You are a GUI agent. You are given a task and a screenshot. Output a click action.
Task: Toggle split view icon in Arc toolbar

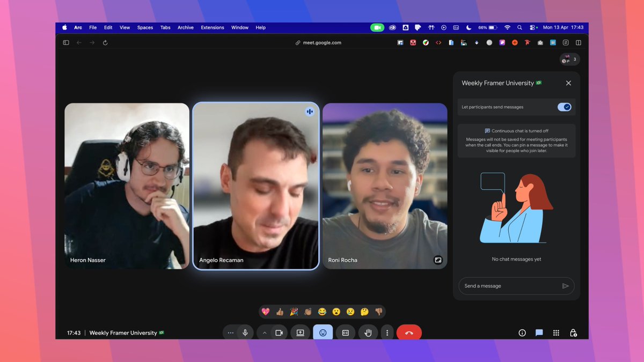click(x=579, y=43)
